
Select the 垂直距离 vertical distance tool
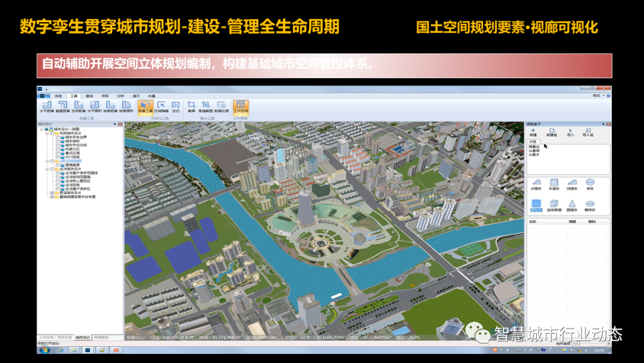click(63, 107)
